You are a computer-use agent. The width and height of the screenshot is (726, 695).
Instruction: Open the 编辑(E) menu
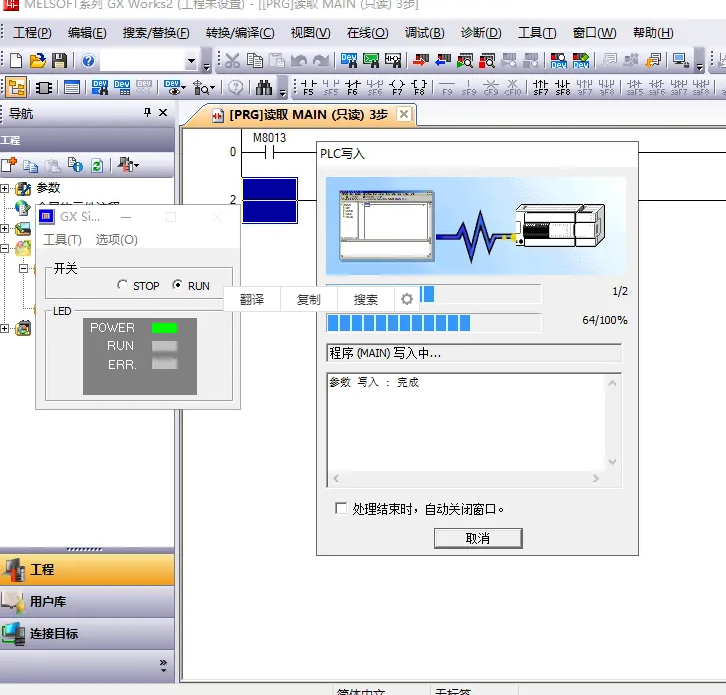click(x=87, y=33)
